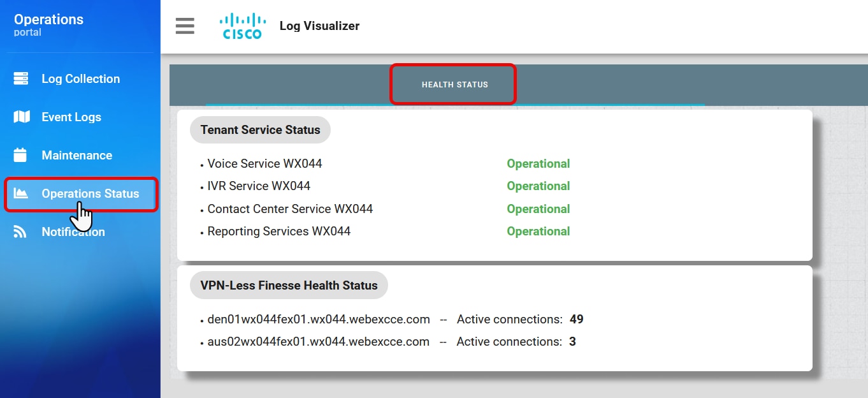Open Operations Status page

tap(81, 194)
